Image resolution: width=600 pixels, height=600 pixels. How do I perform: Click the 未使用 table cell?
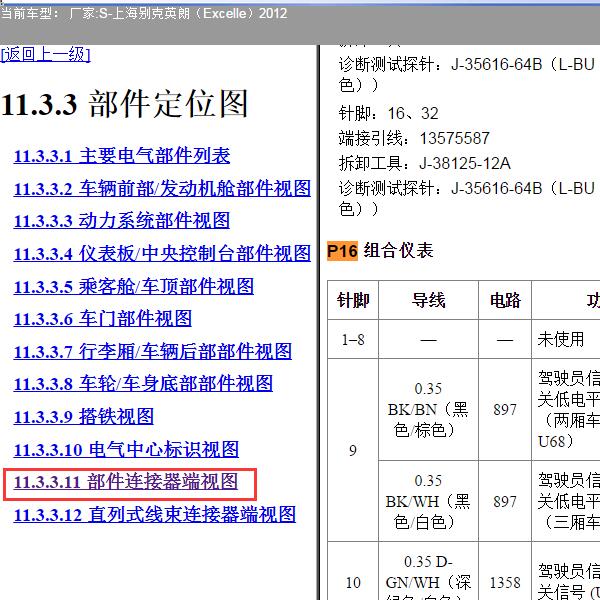(566, 339)
